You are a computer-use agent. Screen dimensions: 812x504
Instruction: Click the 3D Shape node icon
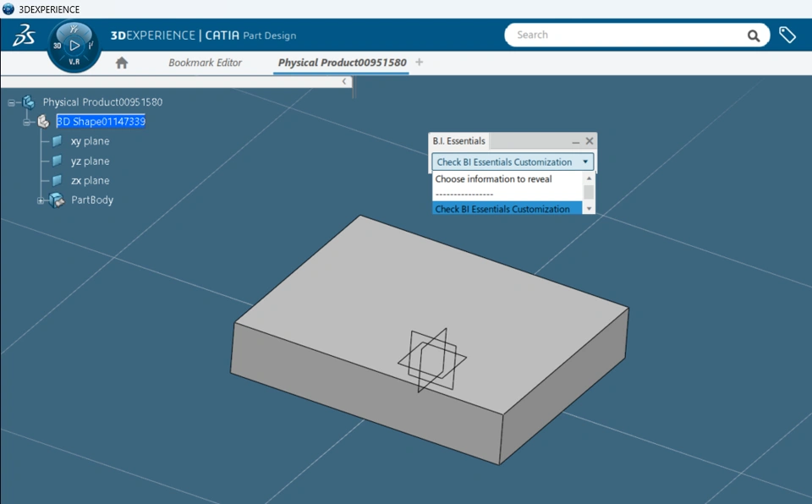point(43,122)
